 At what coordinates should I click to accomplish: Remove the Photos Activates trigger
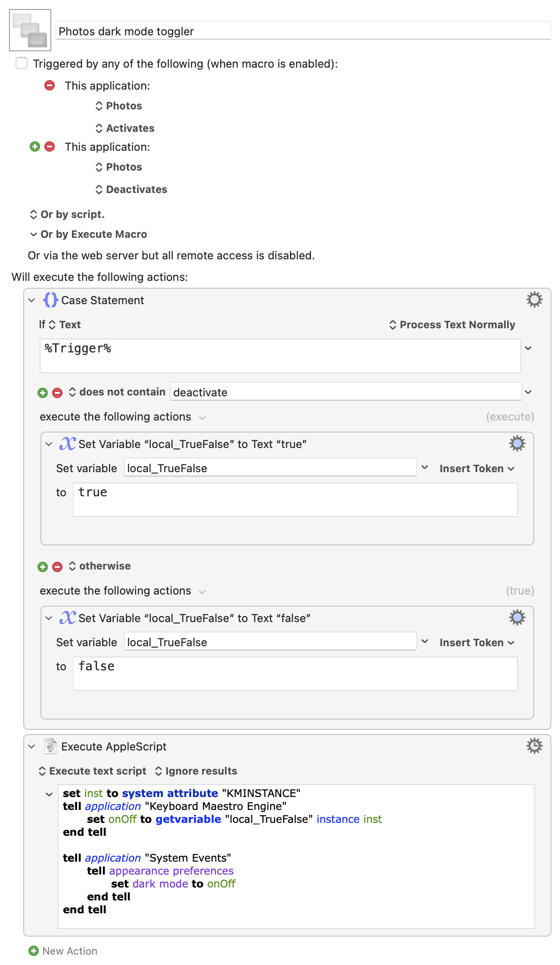pyautogui.click(x=50, y=85)
